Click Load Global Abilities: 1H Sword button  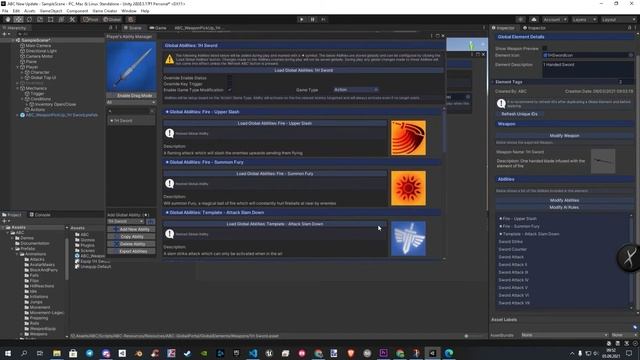coord(303,70)
